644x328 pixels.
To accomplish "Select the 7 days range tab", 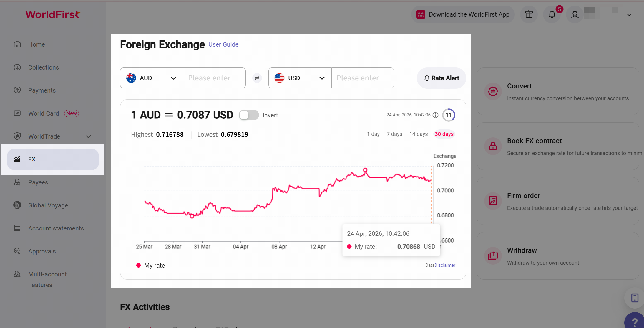I will (x=394, y=134).
